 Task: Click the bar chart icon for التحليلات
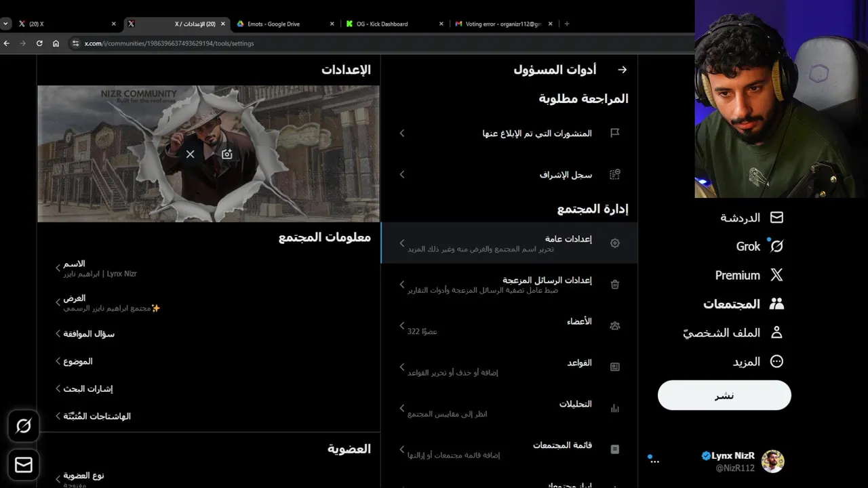point(615,409)
